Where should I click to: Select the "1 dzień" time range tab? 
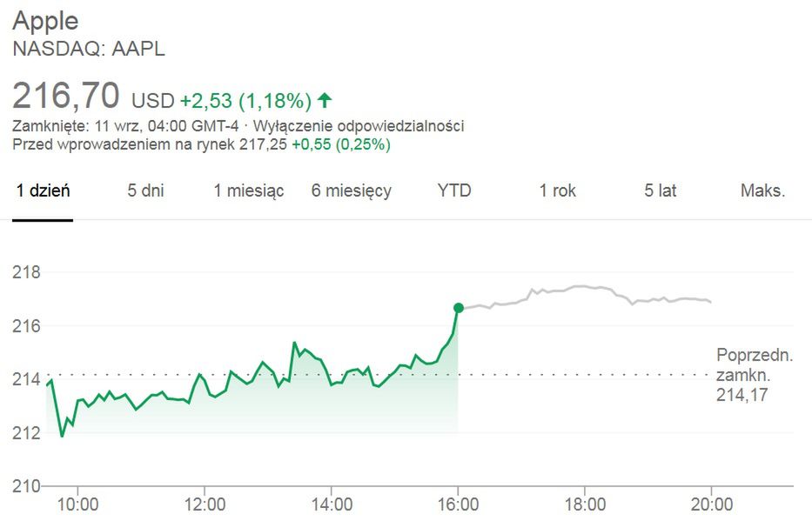(43, 190)
